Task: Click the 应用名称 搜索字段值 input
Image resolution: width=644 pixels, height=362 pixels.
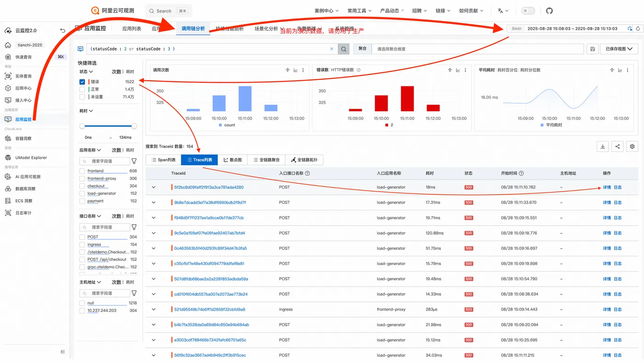Action: click(104, 161)
